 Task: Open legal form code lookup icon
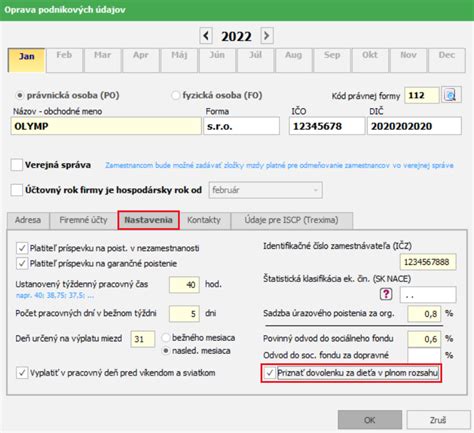point(451,95)
